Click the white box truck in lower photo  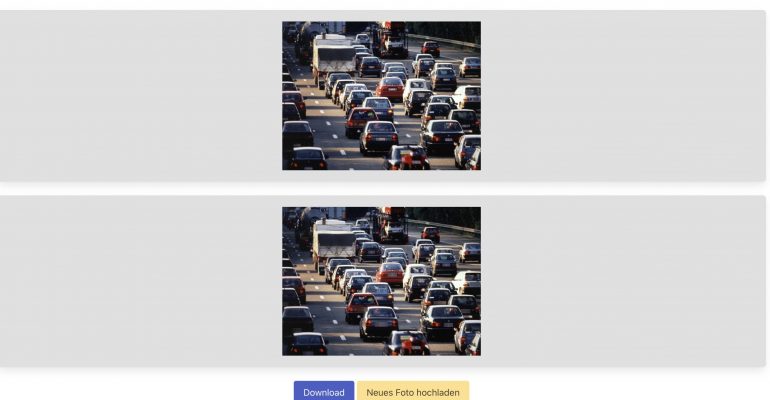(334, 243)
